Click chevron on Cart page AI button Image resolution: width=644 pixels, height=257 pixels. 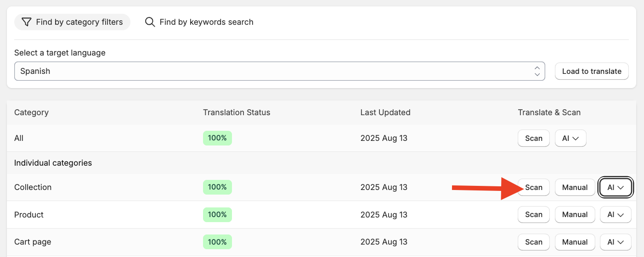click(x=621, y=242)
